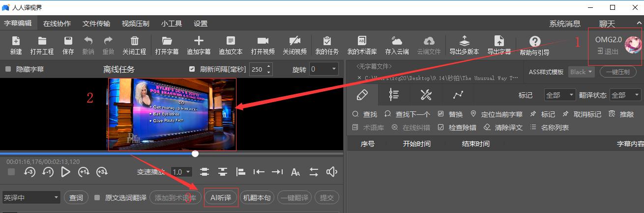Viewport: 644px width, 213px height.
Task: Open the 旋转 rotation dropdown
Action: point(323,69)
